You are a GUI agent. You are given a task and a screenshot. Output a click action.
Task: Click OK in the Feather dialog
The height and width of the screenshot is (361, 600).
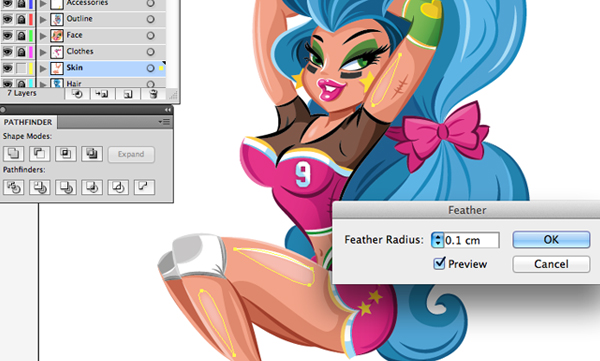(551, 240)
